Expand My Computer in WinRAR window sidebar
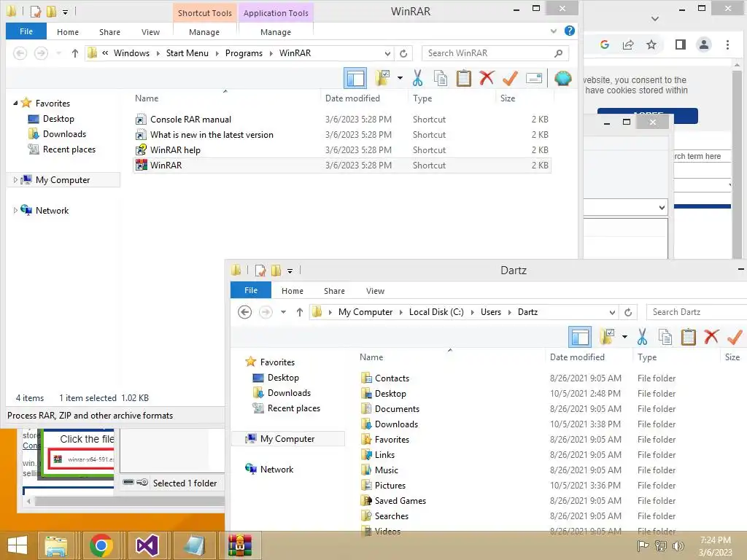Viewport: 747px width, 560px height. pos(15,180)
